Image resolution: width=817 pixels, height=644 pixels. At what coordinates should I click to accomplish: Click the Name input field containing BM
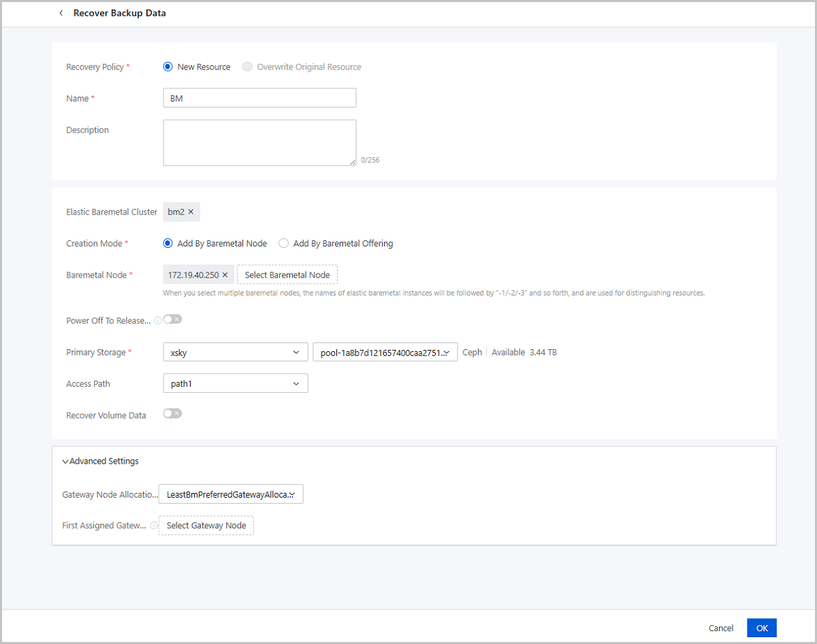(x=259, y=98)
